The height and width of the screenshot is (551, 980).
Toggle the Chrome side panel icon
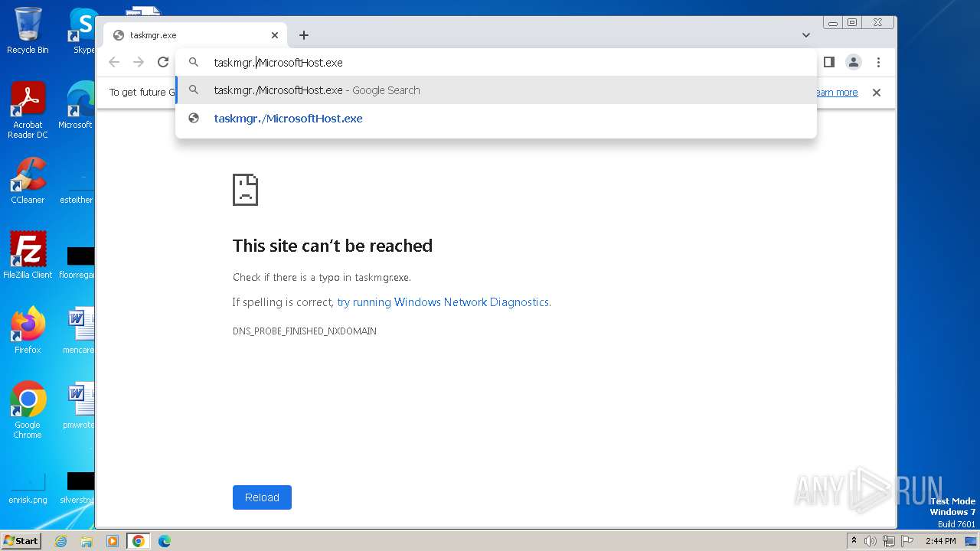[x=828, y=62]
